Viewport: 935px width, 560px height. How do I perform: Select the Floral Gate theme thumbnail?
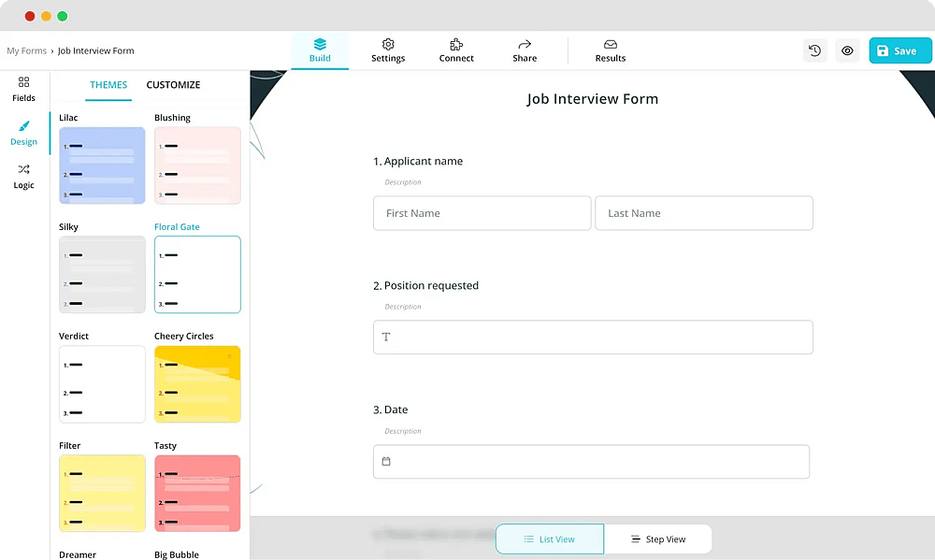click(x=197, y=274)
